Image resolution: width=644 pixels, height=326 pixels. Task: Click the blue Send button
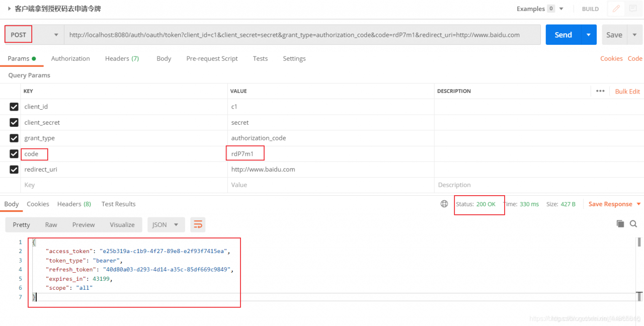pyautogui.click(x=563, y=35)
